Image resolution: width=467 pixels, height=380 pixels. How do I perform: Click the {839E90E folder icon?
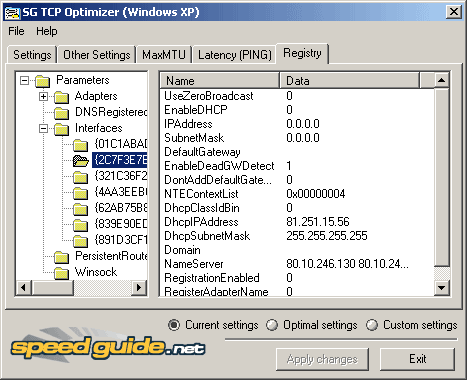[81, 225]
